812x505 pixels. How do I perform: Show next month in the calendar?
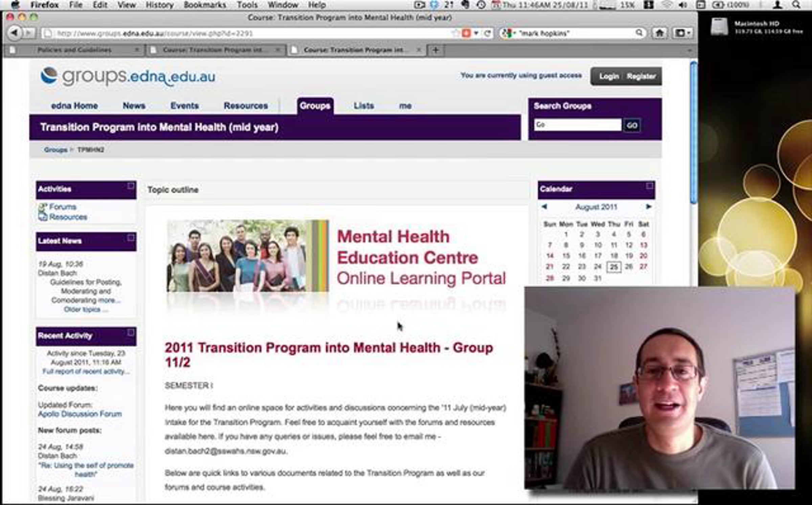tap(648, 206)
